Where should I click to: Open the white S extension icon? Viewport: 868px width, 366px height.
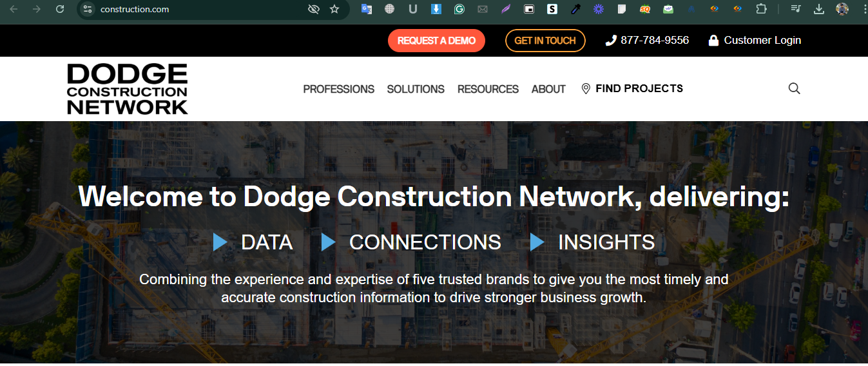pos(552,9)
